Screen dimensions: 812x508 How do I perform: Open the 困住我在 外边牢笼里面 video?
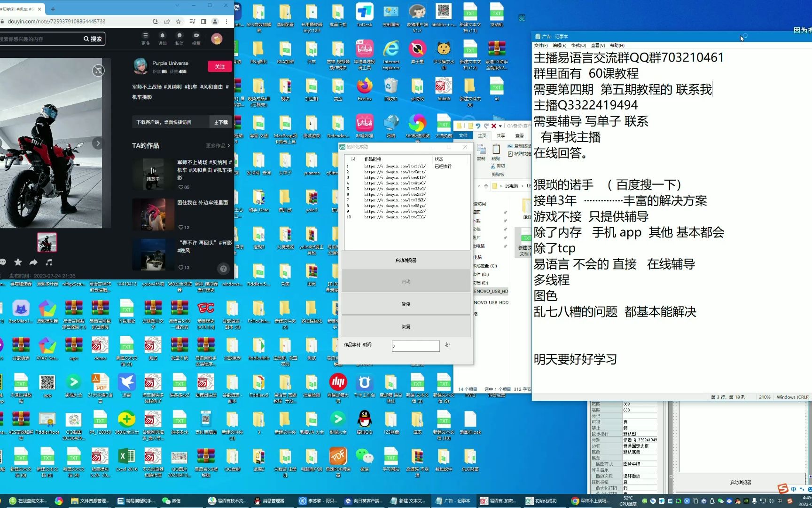tap(181, 214)
